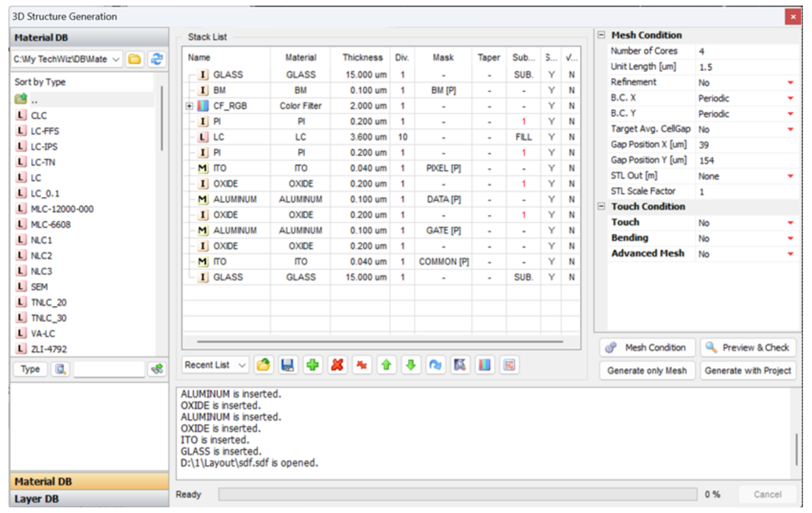This screenshot has height=513, width=812.
Task: Click the last layout icon in stack toolbar
Action: click(510, 365)
